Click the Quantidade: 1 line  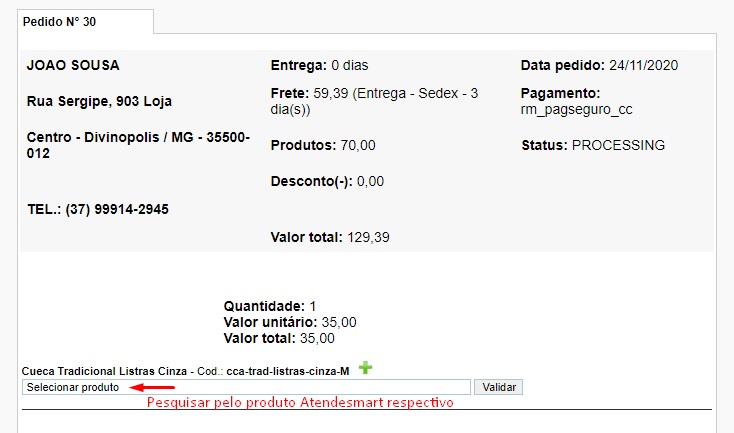pos(269,305)
